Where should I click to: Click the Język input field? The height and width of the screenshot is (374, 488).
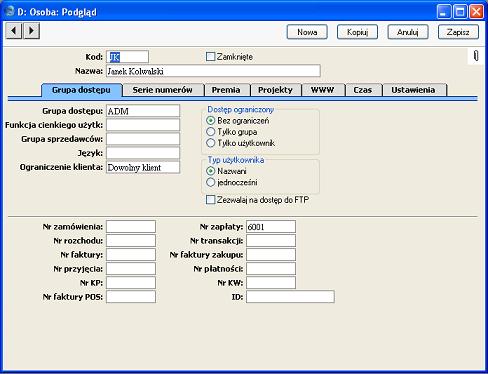point(143,153)
